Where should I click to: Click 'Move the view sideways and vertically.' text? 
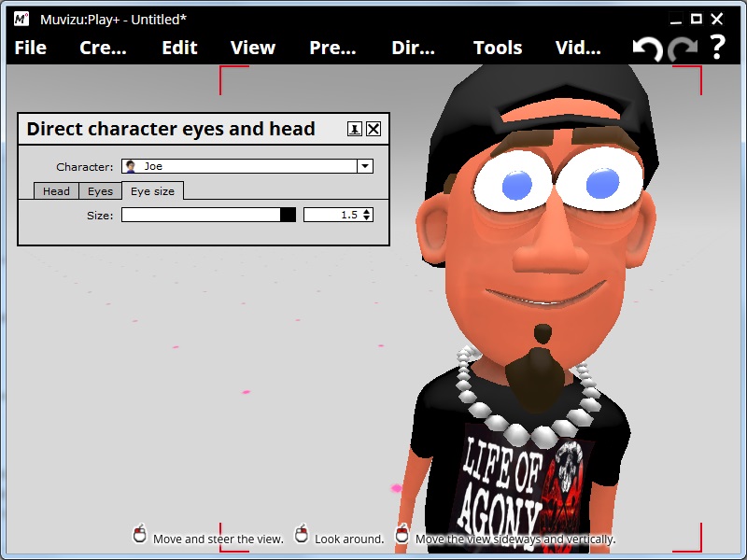[x=515, y=539]
